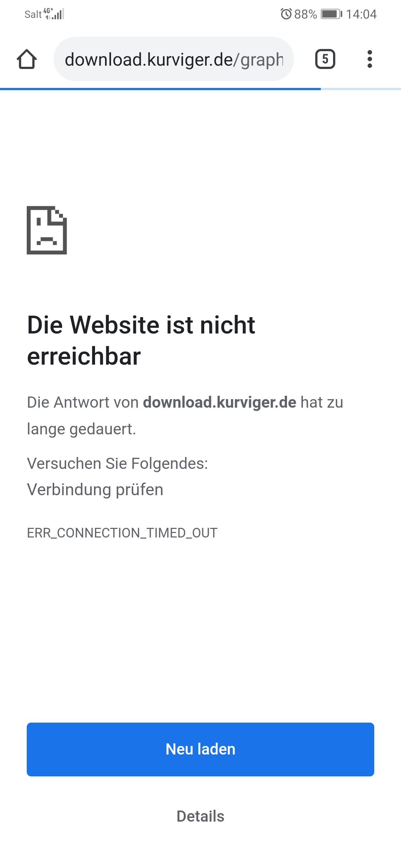This screenshot has height=868, width=401.
Task: Tap the 14:04 clock in status bar
Action: (361, 14)
